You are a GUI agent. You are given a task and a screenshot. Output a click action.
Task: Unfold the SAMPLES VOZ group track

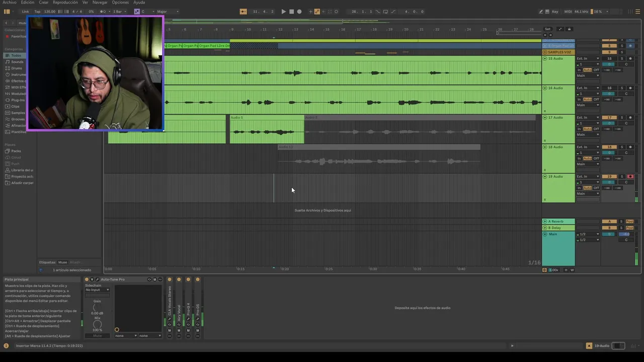point(545,52)
